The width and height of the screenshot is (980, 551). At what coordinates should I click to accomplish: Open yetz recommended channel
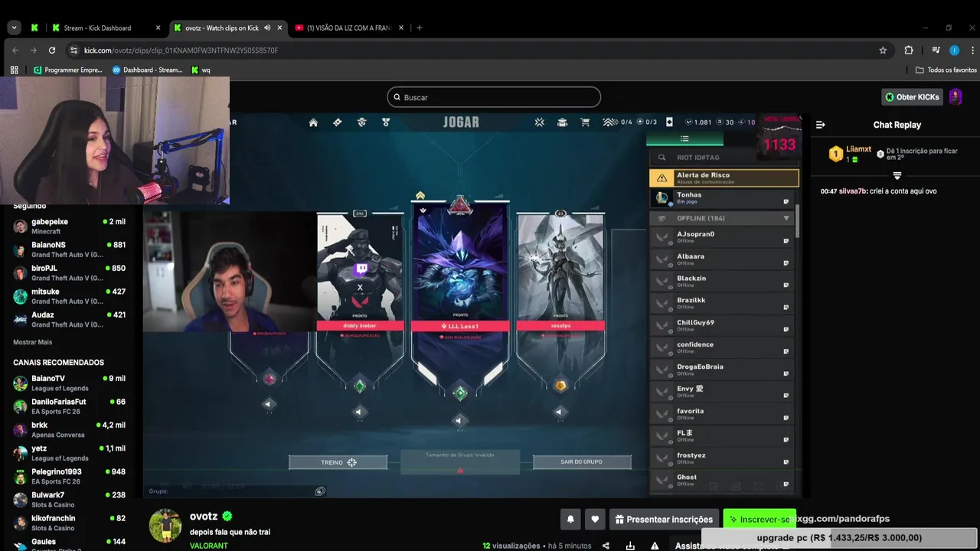point(69,453)
